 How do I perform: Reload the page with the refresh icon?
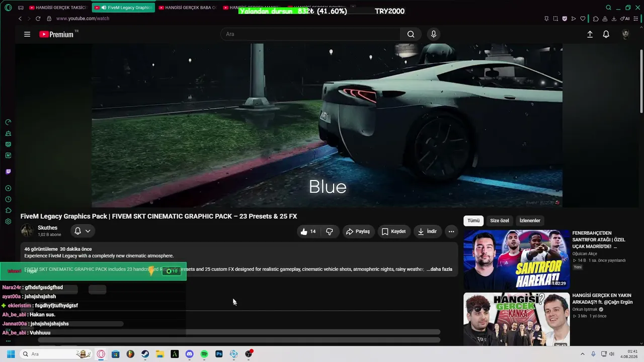point(38,19)
